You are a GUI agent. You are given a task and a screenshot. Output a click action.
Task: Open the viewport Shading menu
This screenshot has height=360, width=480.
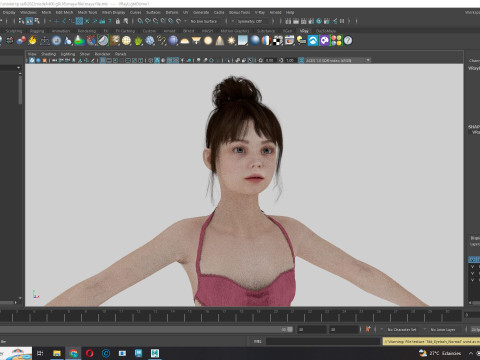pos(48,54)
